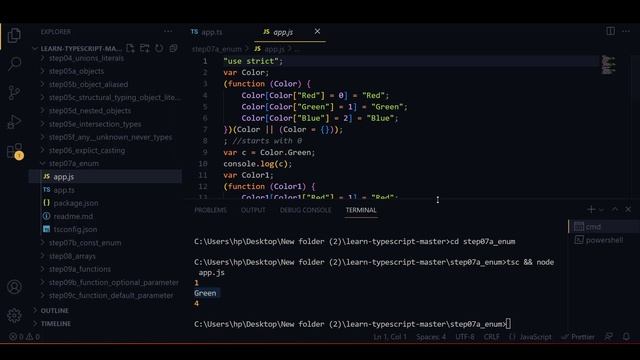Open the Extensions view with badge
This screenshot has height=360, width=640.
[15, 151]
